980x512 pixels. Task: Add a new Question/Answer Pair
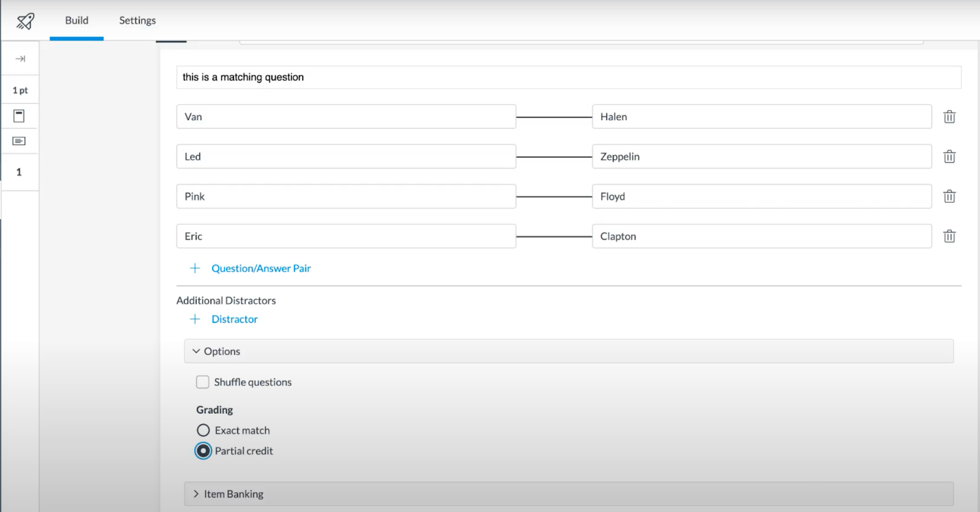pos(261,268)
